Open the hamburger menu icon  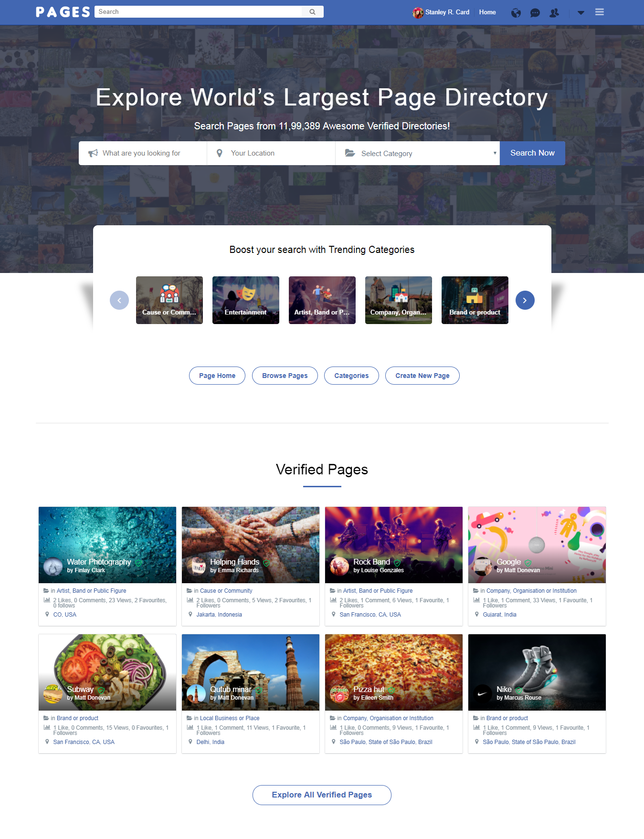tap(600, 12)
